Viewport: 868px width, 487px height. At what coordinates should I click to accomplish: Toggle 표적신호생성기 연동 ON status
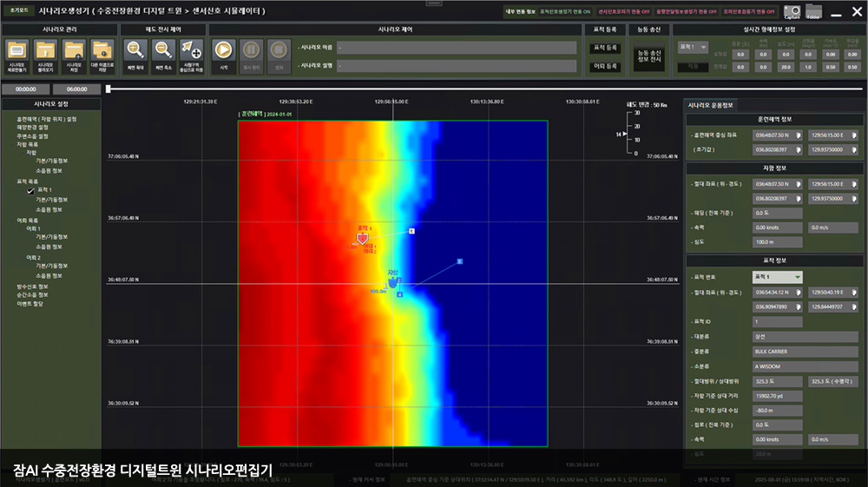pos(565,11)
